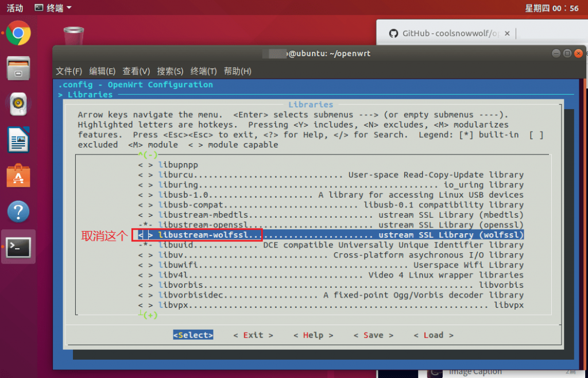Image resolution: width=588 pixels, height=378 pixels.
Task: Choose the < Help > button
Action: (x=313, y=335)
